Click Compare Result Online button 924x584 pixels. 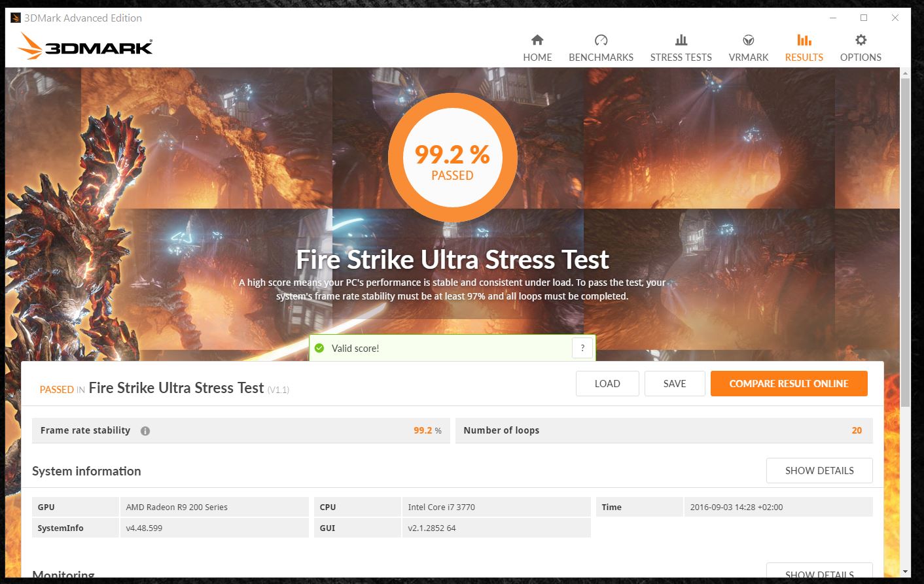[x=789, y=384]
